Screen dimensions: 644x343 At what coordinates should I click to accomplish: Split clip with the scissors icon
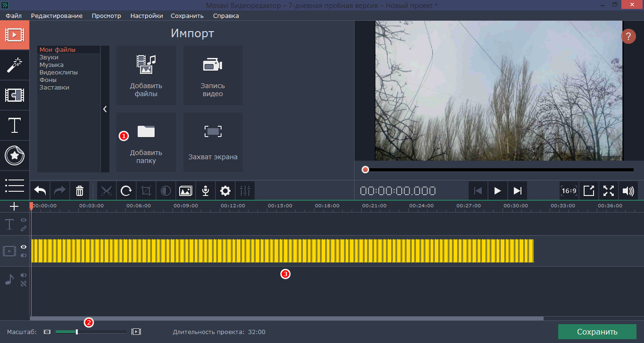107,191
